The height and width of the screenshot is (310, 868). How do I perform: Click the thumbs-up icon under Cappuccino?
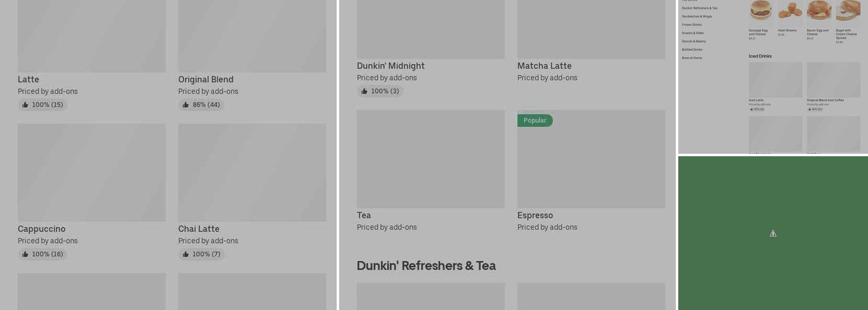pos(25,254)
